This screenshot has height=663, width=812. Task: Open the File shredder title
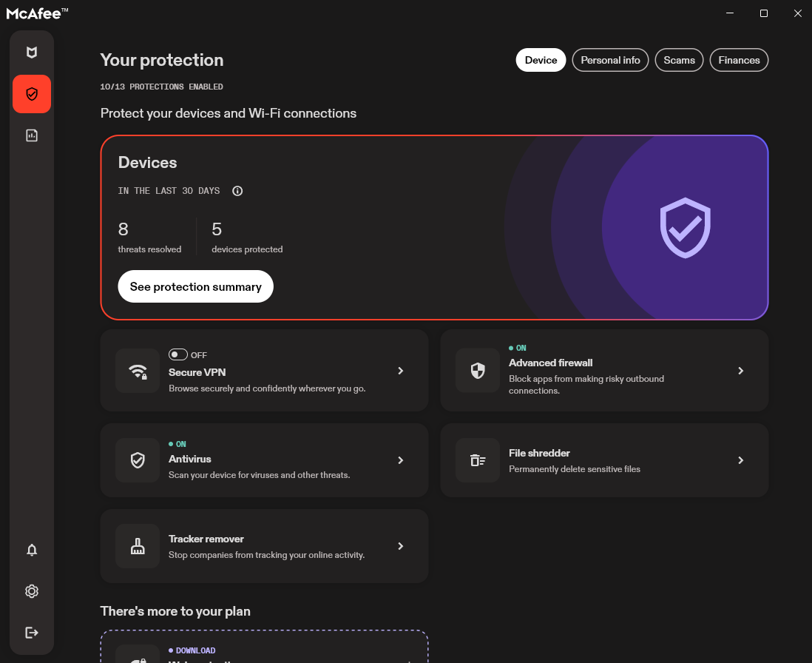coord(539,453)
